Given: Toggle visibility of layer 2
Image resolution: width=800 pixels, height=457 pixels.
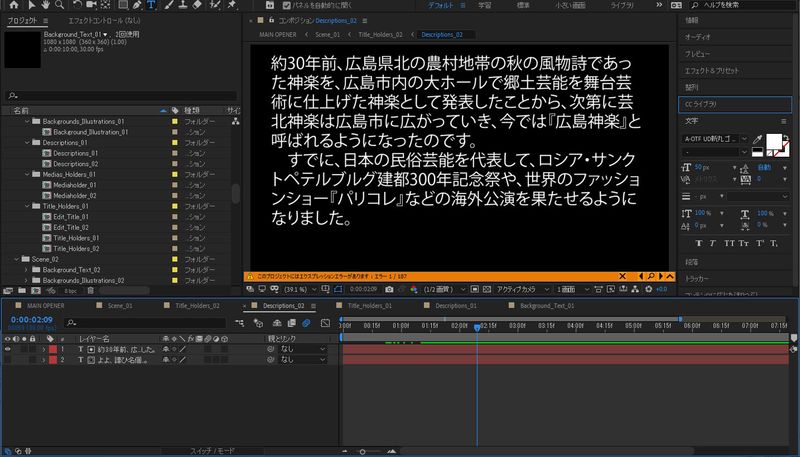Looking at the screenshot, I should 8,359.
